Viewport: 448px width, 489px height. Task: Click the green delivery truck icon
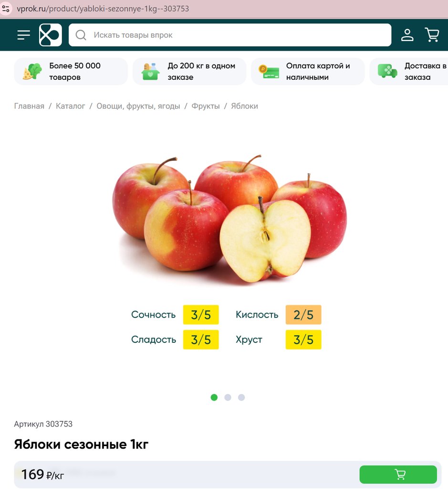[387, 71]
